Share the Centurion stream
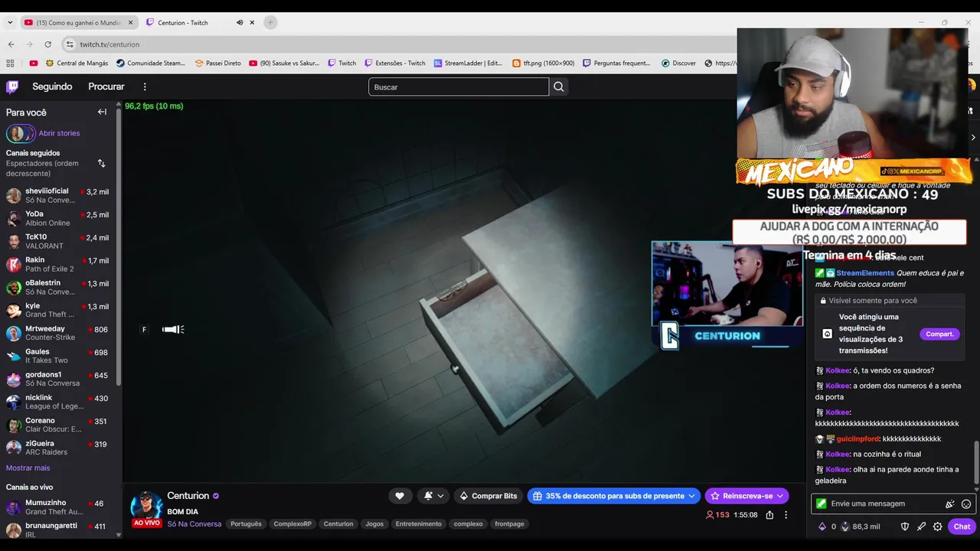The image size is (980, 551). (x=769, y=515)
